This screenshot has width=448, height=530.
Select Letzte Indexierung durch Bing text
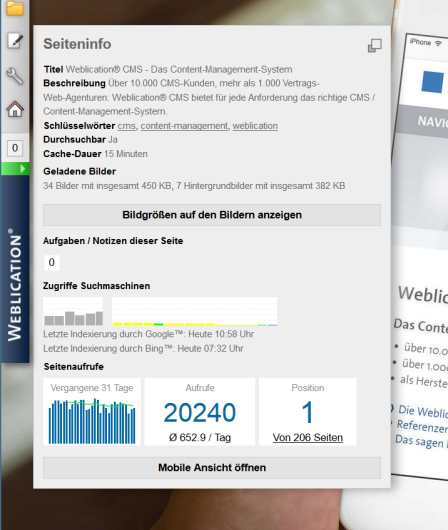coord(143,348)
